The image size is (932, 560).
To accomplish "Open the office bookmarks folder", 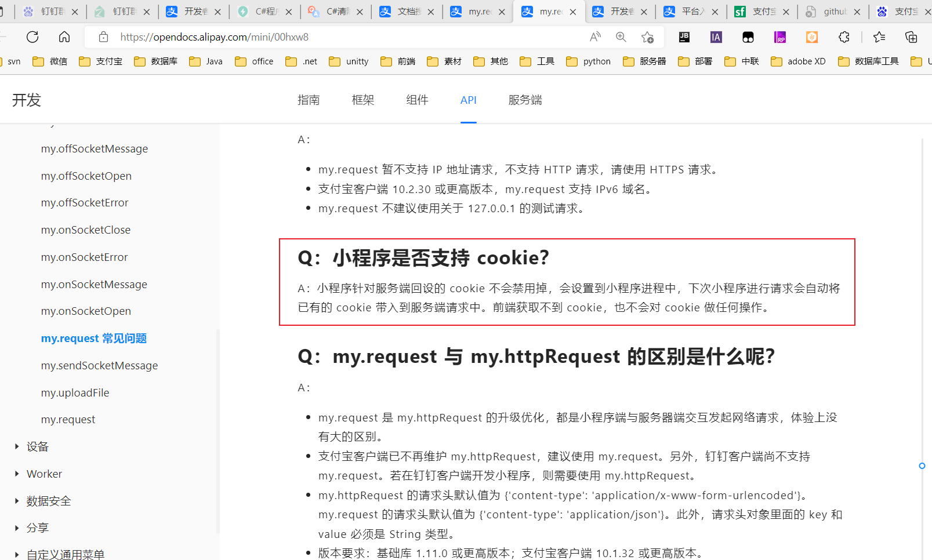I will (254, 61).
